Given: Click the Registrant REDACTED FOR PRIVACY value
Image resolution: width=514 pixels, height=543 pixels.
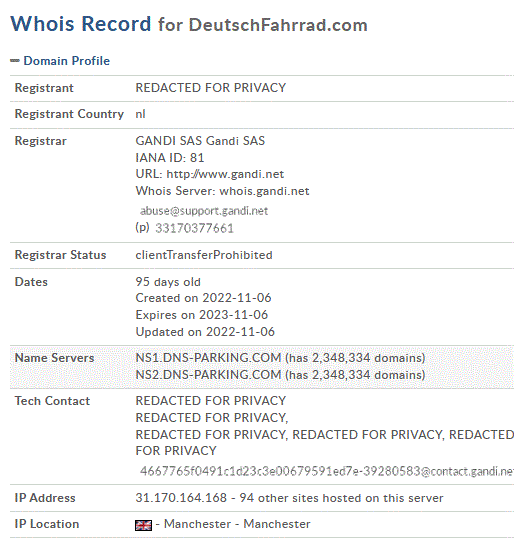Looking at the screenshot, I should [211, 88].
